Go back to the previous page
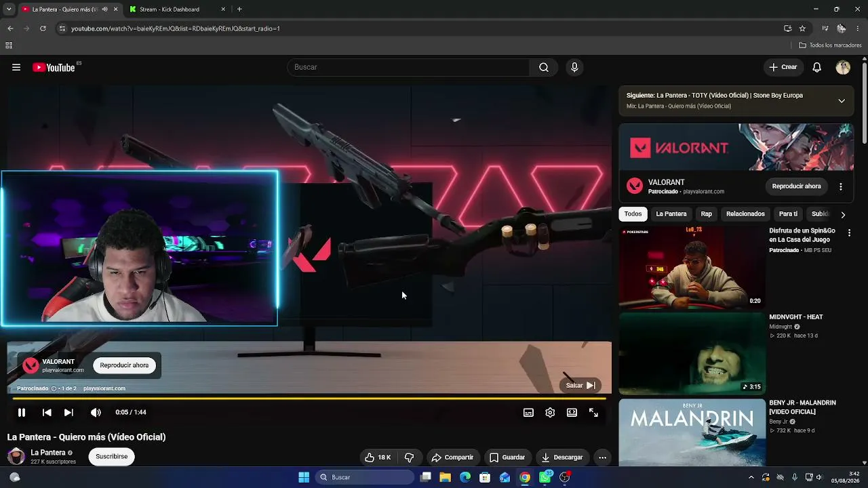The image size is (868, 488). pyautogui.click(x=10, y=28)
